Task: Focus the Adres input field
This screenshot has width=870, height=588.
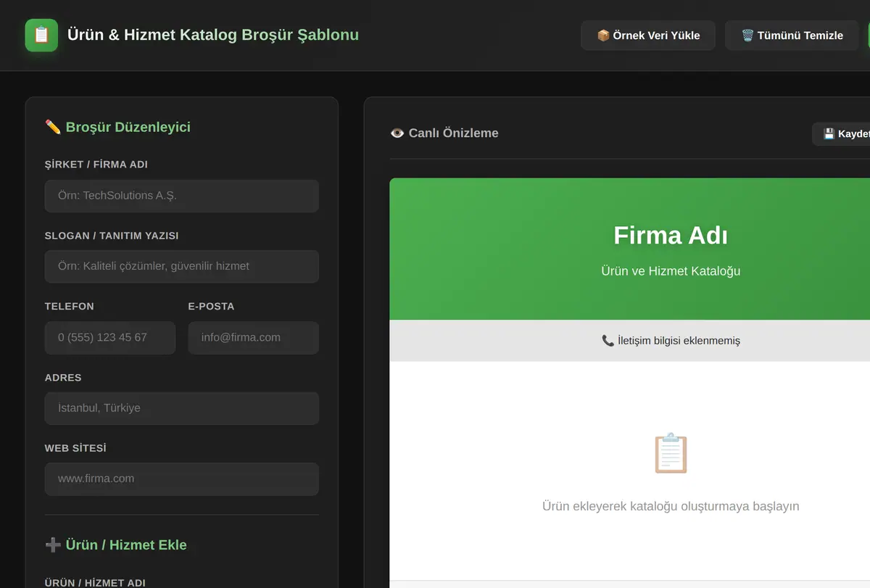Action: click(181, 408)
